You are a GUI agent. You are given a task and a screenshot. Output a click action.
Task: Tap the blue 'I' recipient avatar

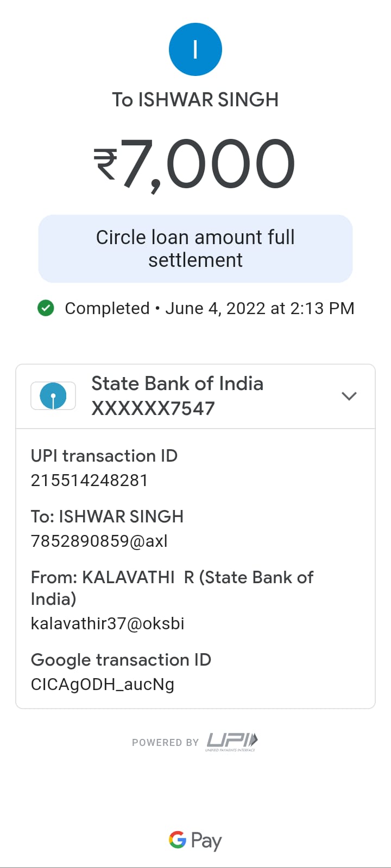pyautogui.click(x=195, y=49)
